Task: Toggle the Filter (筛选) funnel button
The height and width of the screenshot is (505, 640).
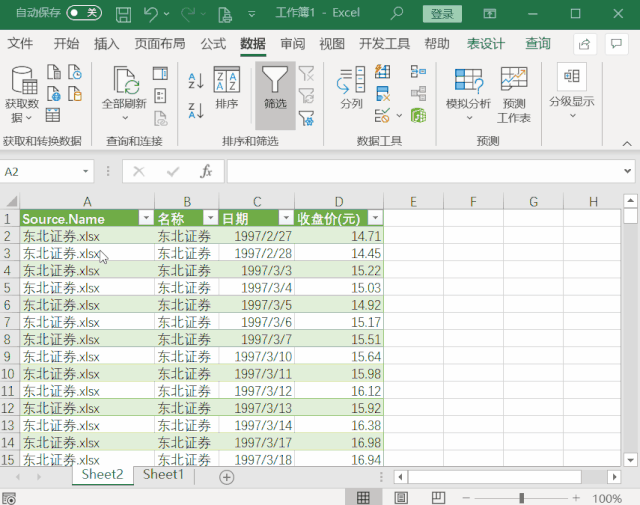Action: pos(275,95)
